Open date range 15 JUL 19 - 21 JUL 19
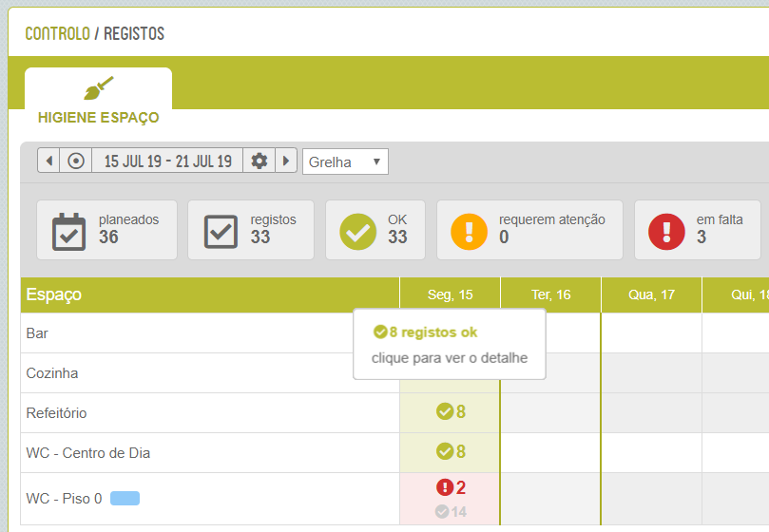Image resolution: width=769 pixels, height=532 pixels. tap(167, 161)
